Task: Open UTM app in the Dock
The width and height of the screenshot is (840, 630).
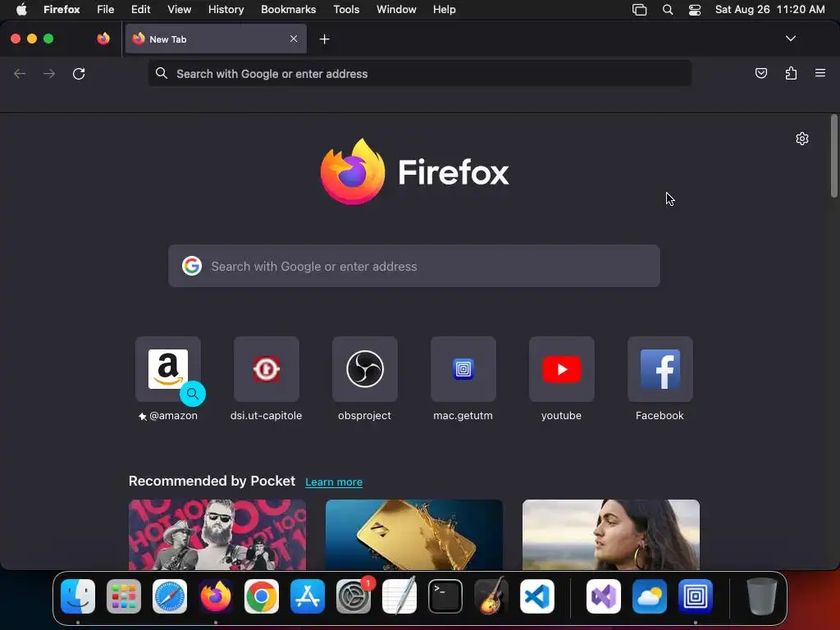Action: click(x=696, y=596)
